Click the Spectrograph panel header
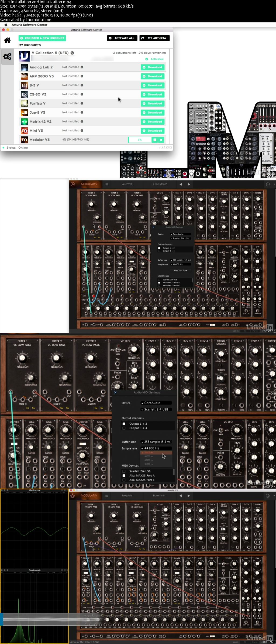The height and width of the screenshot is (644, 276). click(x=34, y=570)
